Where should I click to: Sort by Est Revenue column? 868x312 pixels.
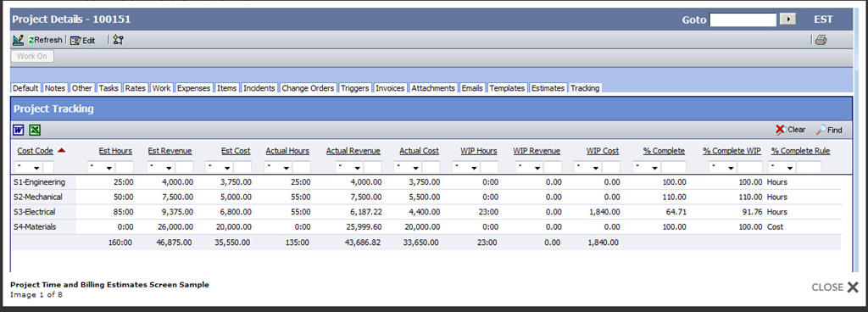[170, 150]
